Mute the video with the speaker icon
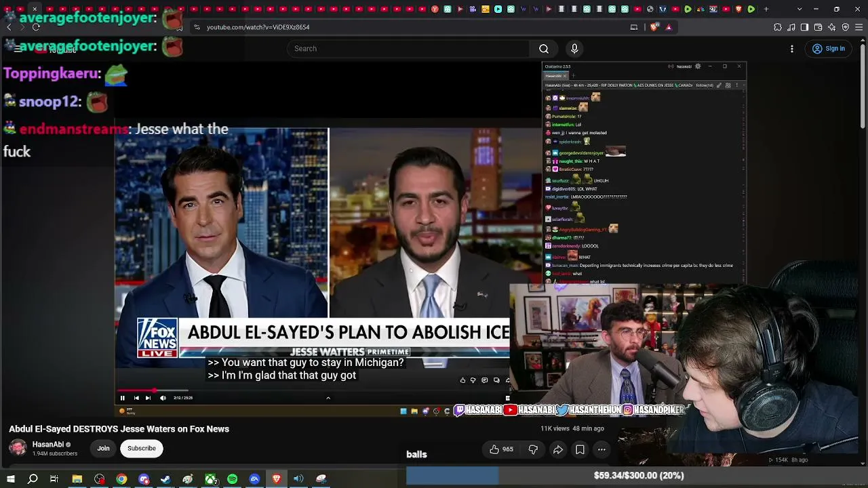This screenshot has height=488, width=868. tap(163, 398)
